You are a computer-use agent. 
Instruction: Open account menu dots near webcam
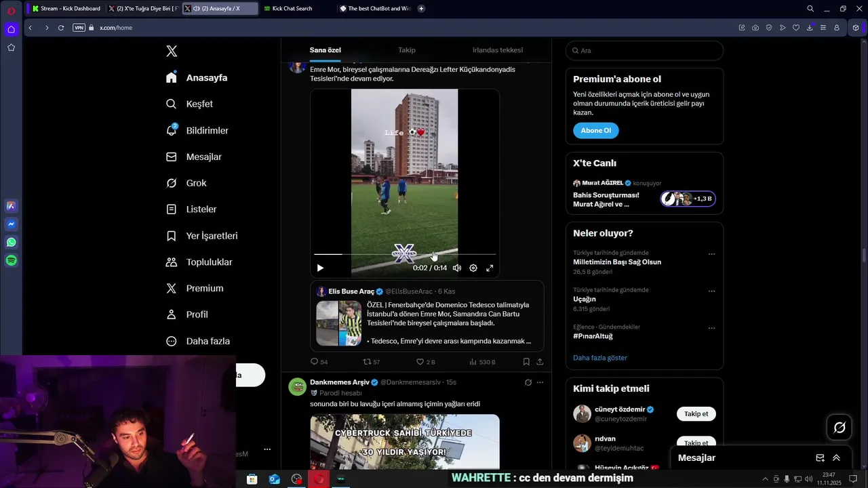tap(267, 449)
